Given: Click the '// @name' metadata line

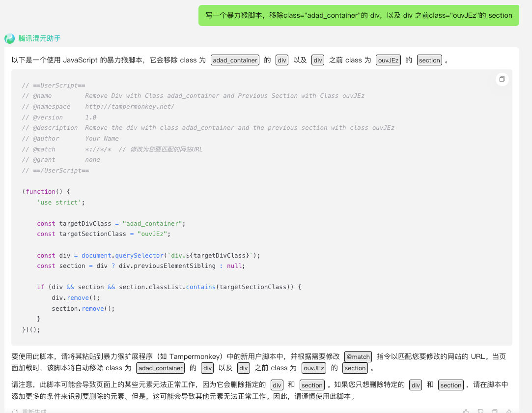Looking at the screenshot, I should point(193,96).
